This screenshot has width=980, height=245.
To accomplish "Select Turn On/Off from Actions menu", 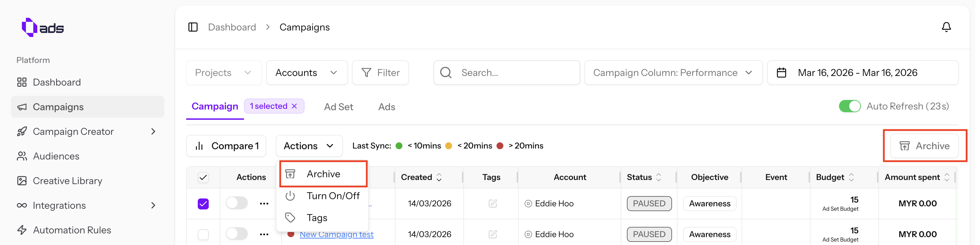I will [x=333, y=196].
